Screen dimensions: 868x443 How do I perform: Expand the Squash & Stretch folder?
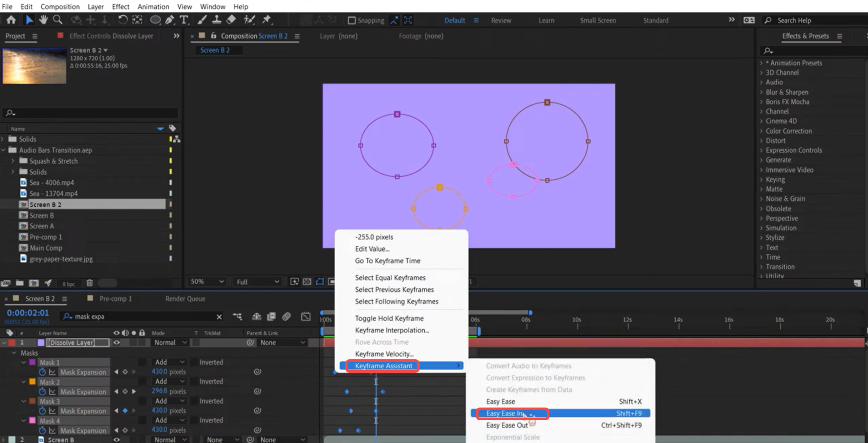click(x=12, y=161)
